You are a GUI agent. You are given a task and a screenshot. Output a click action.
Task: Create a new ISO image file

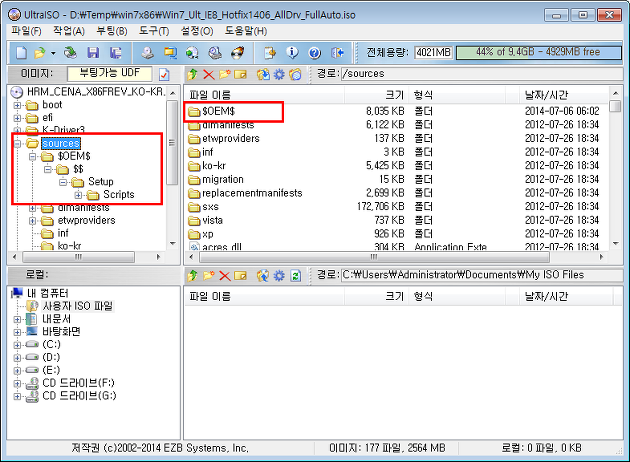21,53
